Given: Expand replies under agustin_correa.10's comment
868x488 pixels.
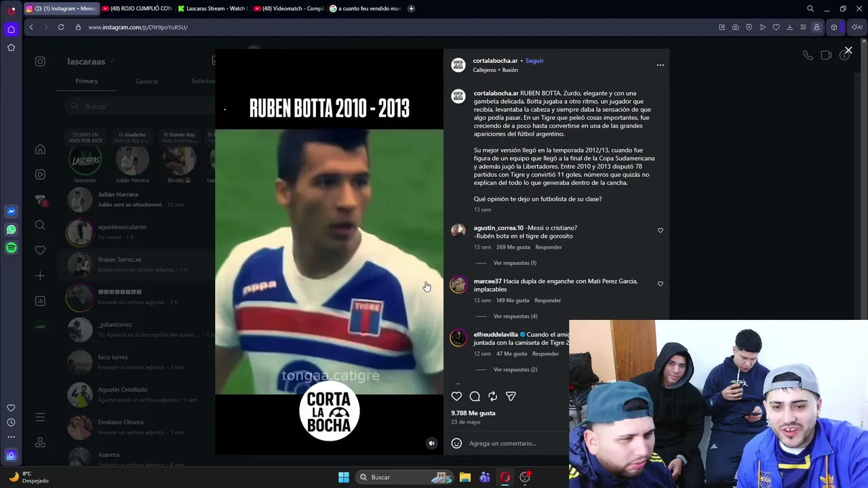Looking at the screenshot, I should (515, 263).
